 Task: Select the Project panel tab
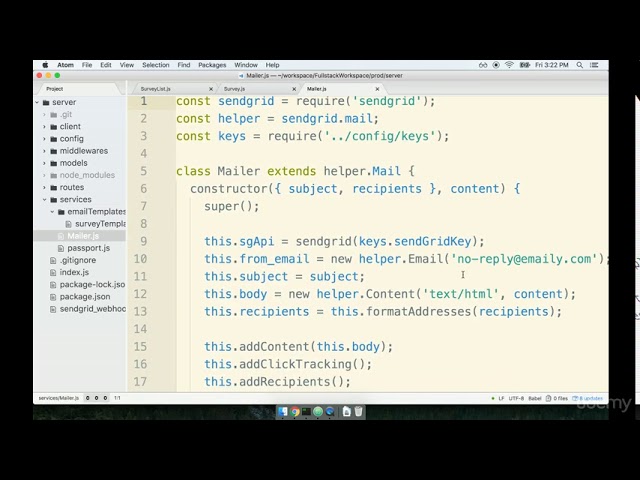pos(55,89)
